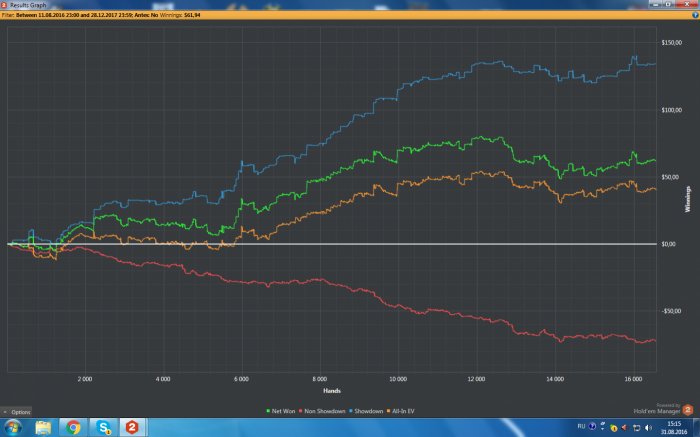This screenshot has height=437, width=700.
Task: Click the Show Desktop button
Action: [696, 428]
